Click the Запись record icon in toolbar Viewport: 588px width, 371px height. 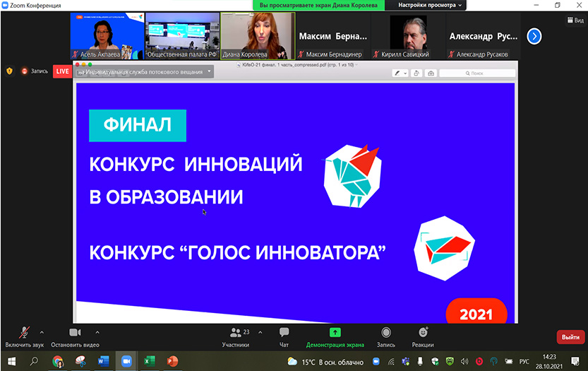point(386,332)
